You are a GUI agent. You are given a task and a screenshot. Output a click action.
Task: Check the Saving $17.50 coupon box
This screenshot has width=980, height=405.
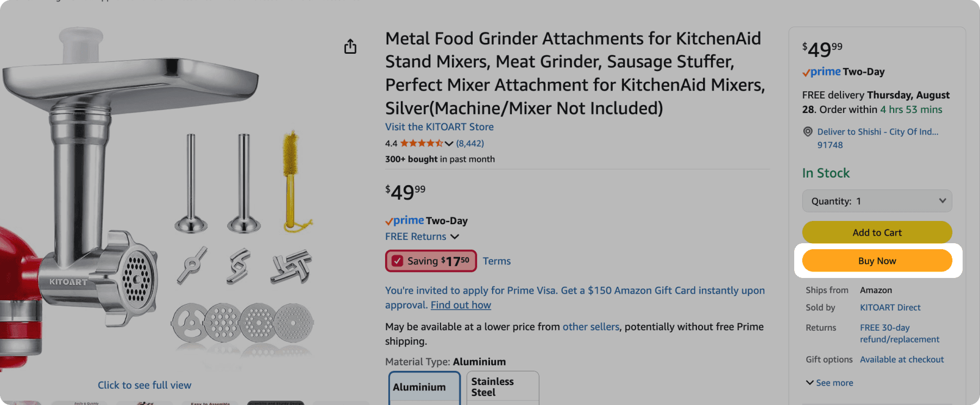[x=431, y=261]
